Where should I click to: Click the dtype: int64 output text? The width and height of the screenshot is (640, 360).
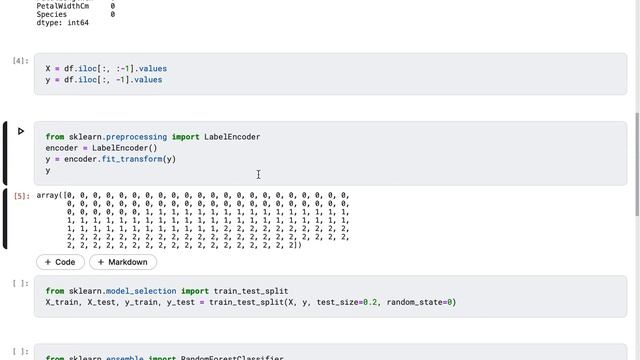[x=62, y=23]
